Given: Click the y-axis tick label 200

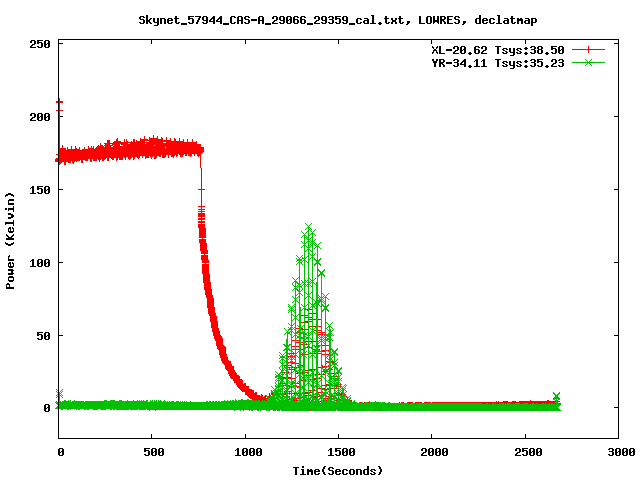Looking at the screenshot, I should (40, 117).
